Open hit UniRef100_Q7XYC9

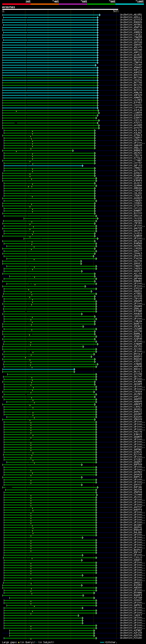[x=131, y=20]
